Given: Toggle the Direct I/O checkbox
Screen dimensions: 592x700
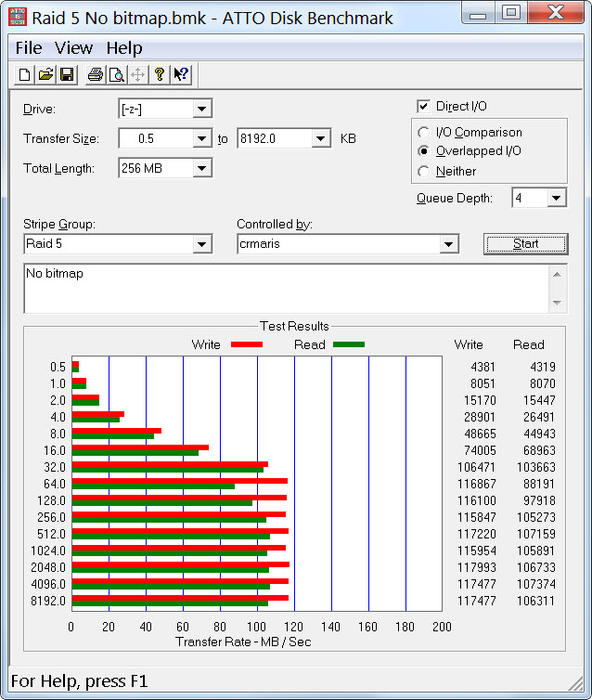Looking at the screenshot, I should click(423, 106).
